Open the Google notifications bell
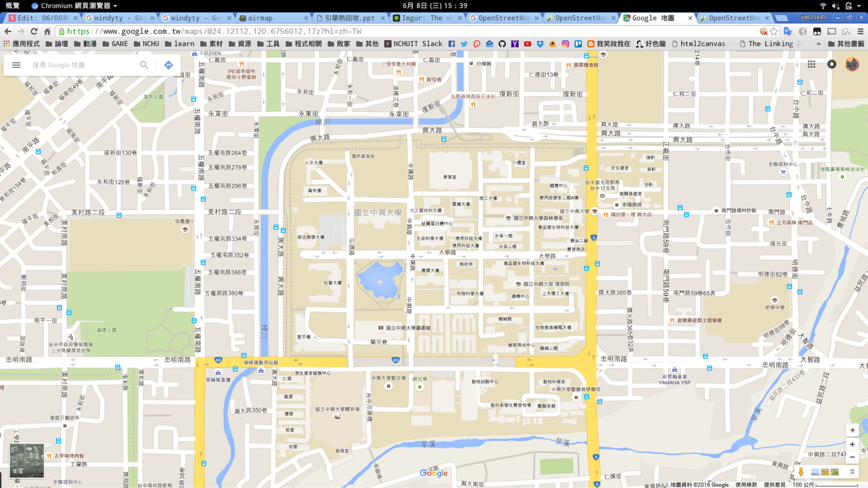Viewport: 868px width, 488px height. pyautogui.click(x=832, y=65)
